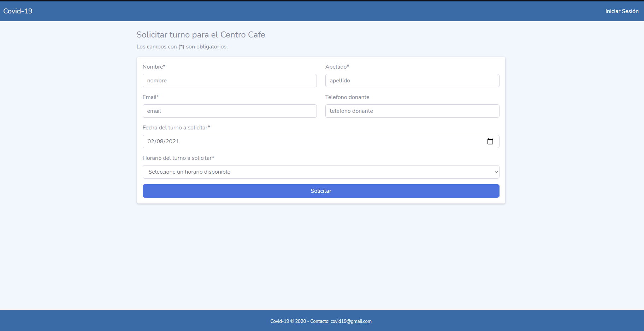Screen dimensions: 644x331
Task: Focus the Nombre input field
Action: (230, 81)
